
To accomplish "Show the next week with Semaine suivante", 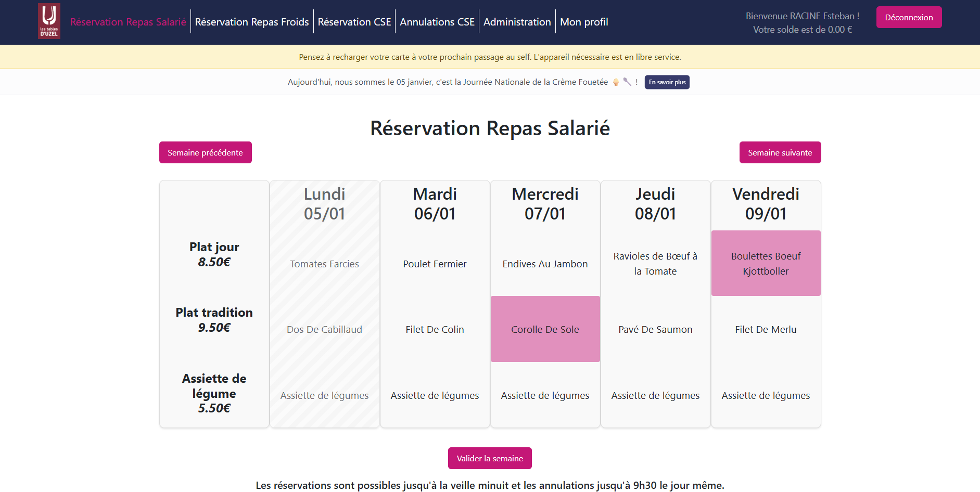I will click(780, 152).
